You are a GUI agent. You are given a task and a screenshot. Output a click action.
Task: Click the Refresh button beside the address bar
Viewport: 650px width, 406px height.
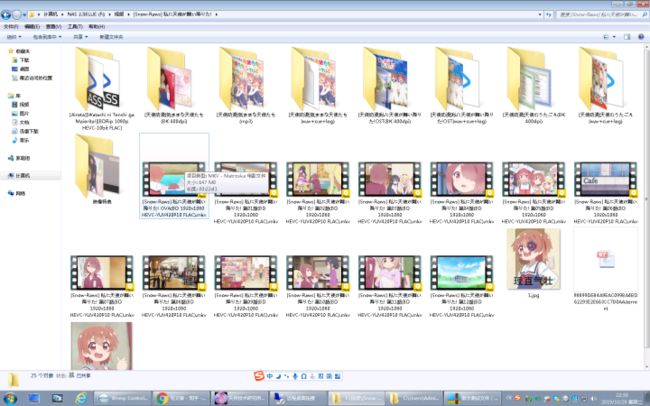tap(548, 15)
